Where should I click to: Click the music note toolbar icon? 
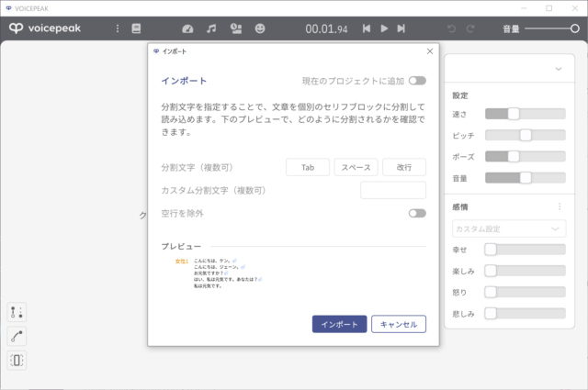pos(211,28)
